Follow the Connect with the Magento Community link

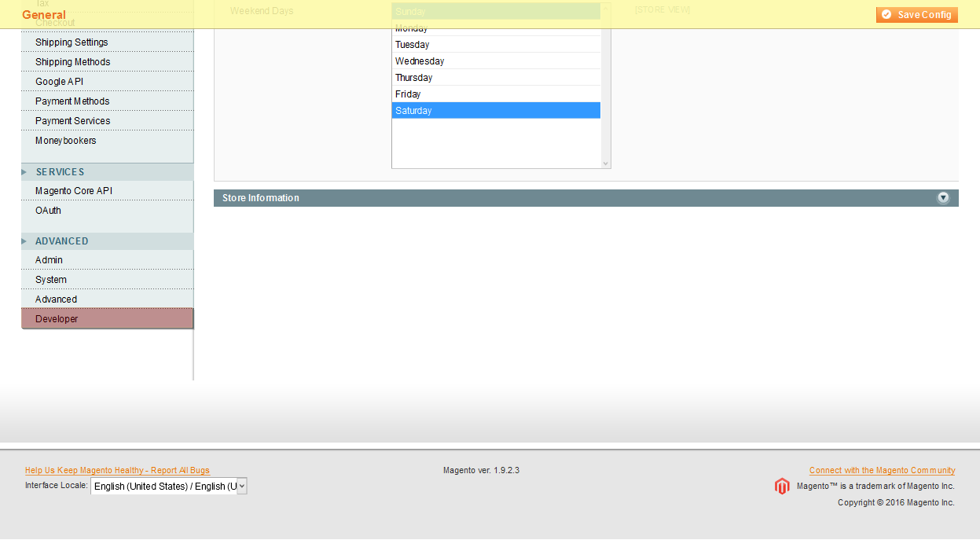tap(883, 471)
